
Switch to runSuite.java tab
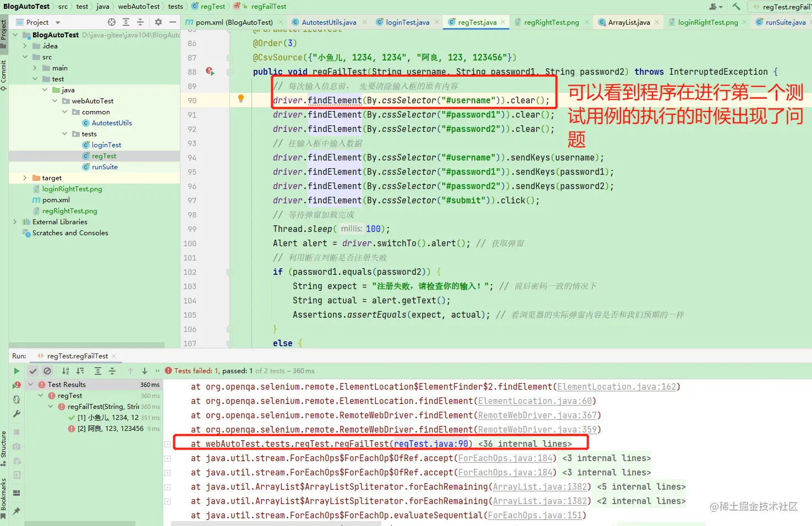[786, 22]
